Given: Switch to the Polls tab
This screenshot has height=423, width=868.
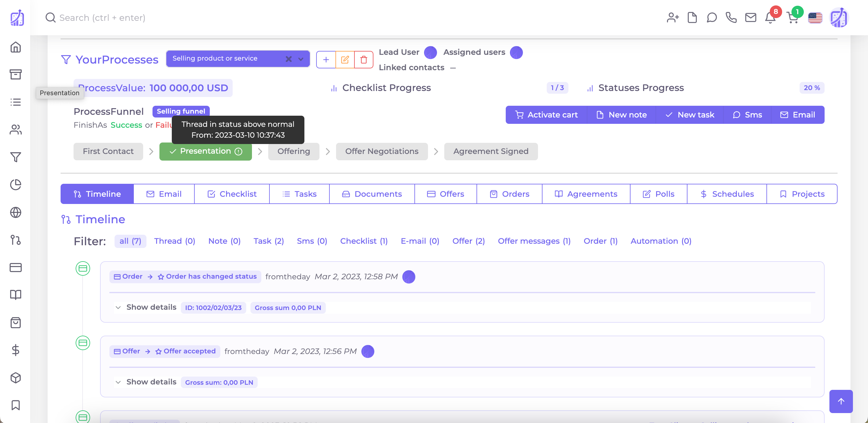Looking at the screenshot, I should 659,194.
